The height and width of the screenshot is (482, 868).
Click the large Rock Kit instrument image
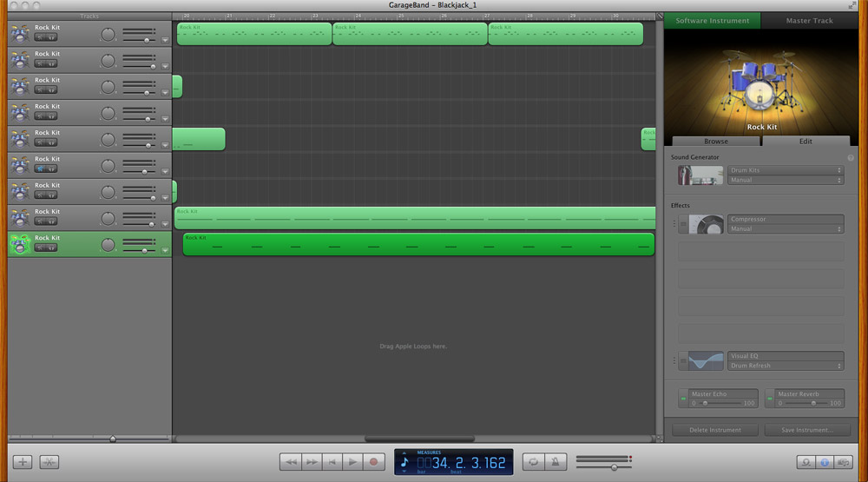click(761, 81)
